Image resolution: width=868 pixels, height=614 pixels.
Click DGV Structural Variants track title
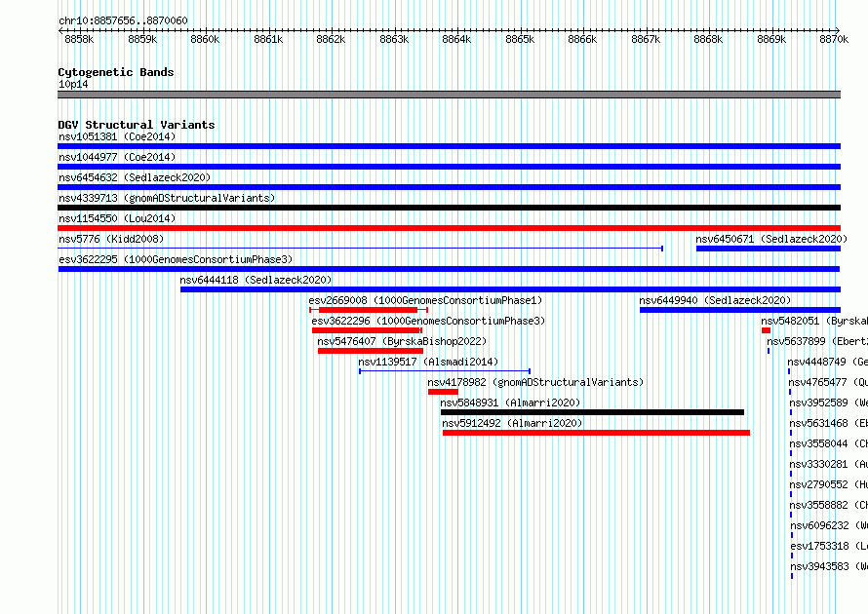click(x=137, y=125)
